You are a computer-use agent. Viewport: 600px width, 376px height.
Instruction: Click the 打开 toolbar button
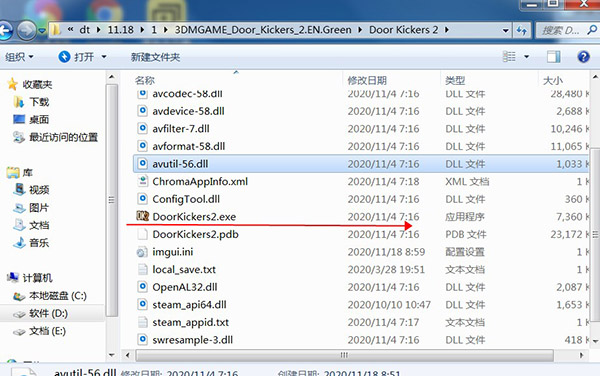click(77, 57)
